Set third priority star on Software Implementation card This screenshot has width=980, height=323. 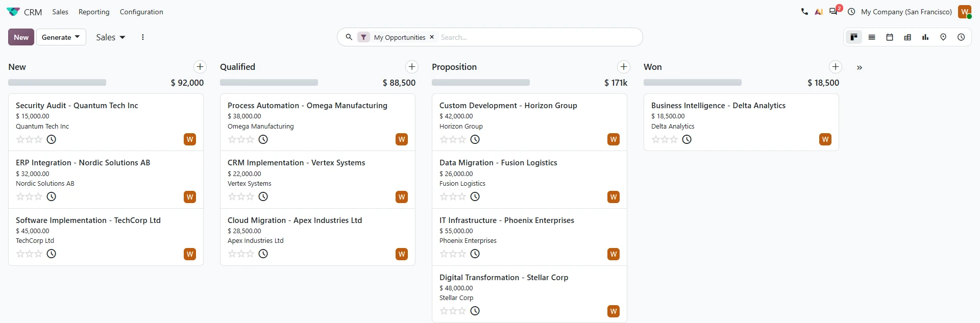tap(38, 254)
